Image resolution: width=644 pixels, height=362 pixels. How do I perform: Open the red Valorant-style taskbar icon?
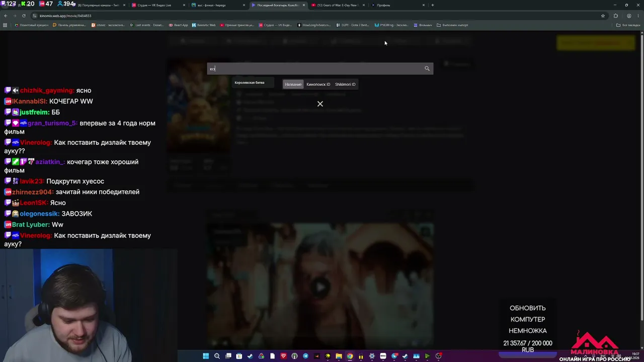click(x=283, y=356)
